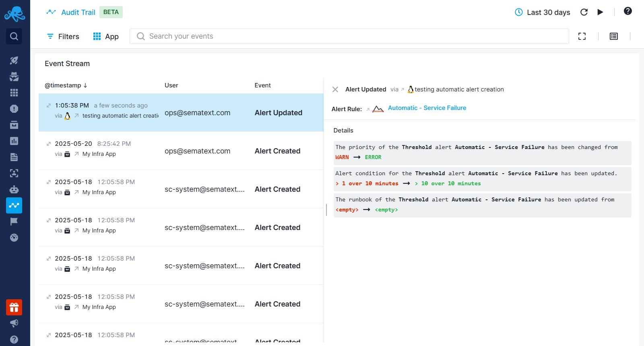Start live tailing with the play button
Screen dimensions: 644x346
[600, 12]
